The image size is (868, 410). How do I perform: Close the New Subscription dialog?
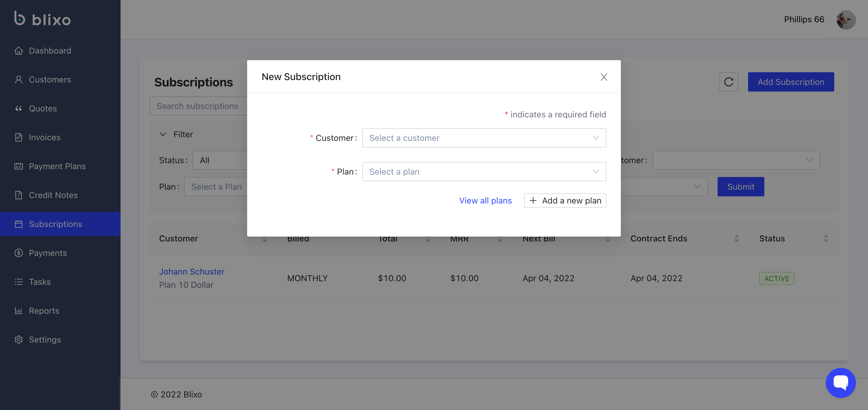click(x=603, y=77)
